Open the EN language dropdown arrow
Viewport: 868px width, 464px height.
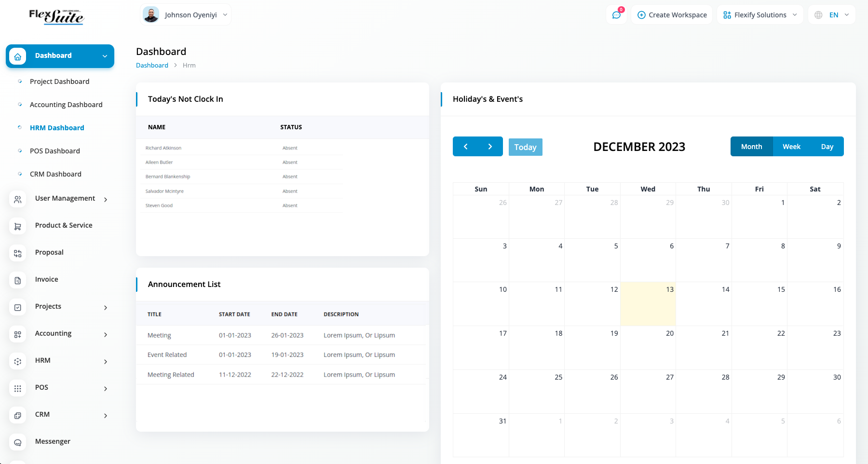pyautogui.click(x=847, y=15)
